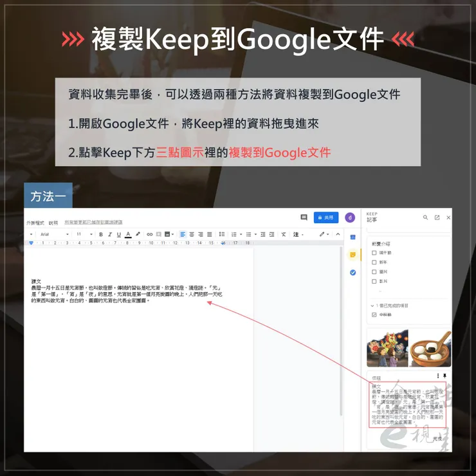
Task: Open the font size 11 dropdown
Action: 84,234
